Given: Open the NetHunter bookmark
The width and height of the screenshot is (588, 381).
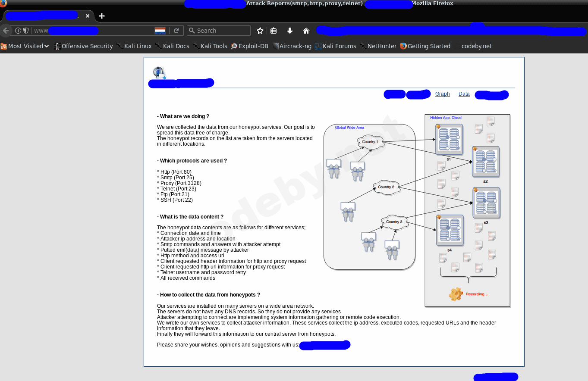Looking at the screenshot, I should (378, 46).
